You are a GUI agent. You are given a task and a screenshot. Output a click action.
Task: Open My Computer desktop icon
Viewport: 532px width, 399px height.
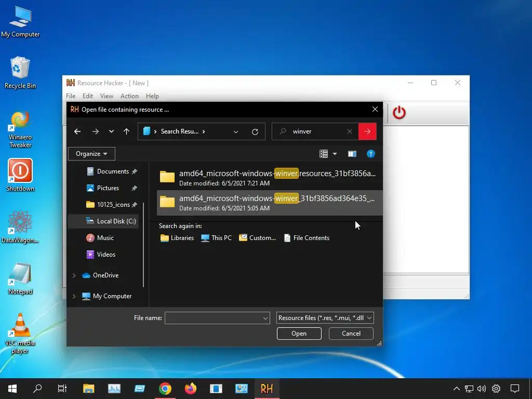click(x=20, y=22)
